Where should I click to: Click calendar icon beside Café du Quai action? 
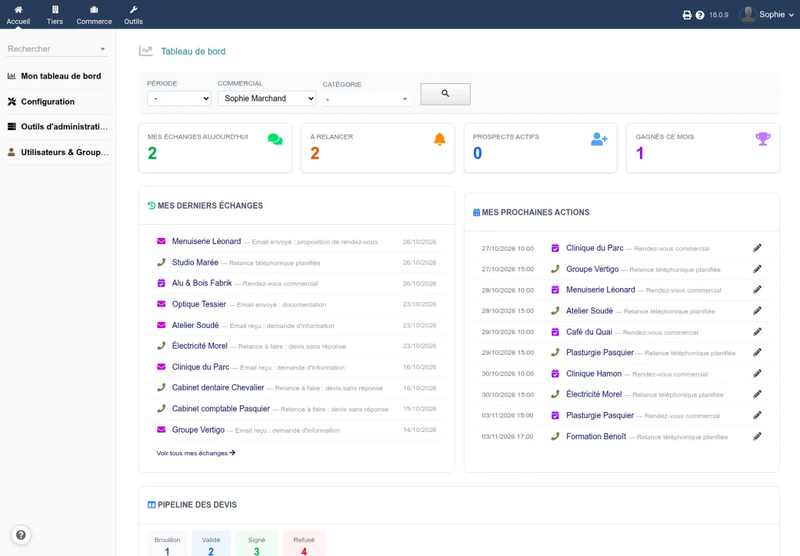pyautogui.click(x=555, y=332)
